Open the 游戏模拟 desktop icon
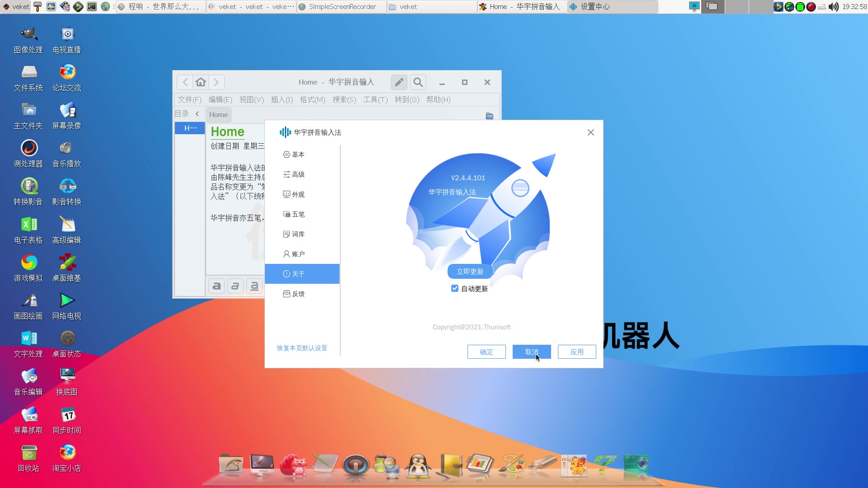The width and height of the screenshot is (868, 488). (x=28, y=268)
